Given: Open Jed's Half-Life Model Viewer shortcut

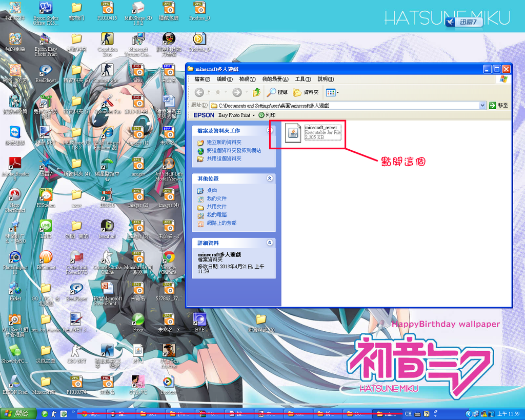Looking at the screenshot, I should click(169, 169).
